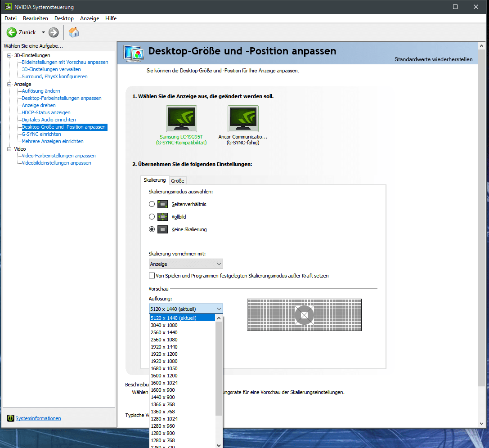
Task: Select Desktop-Größe und -Position anpassen tree item
Action: (64, 127)
